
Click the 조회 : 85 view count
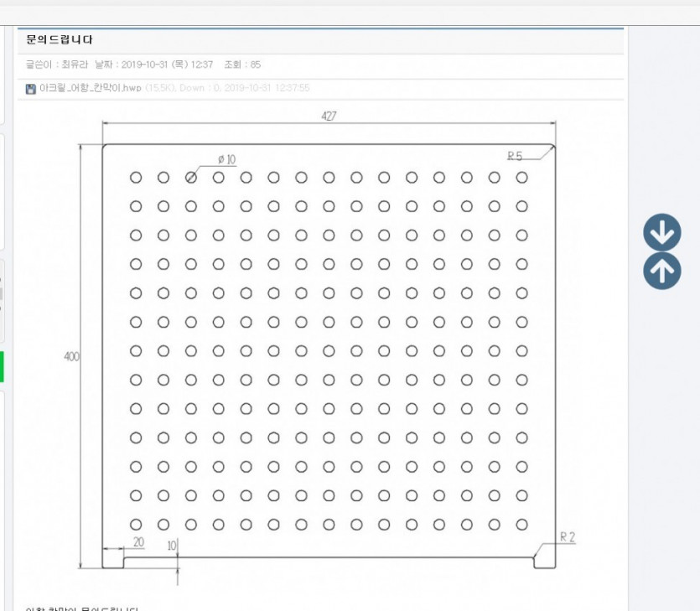(242, 65)
